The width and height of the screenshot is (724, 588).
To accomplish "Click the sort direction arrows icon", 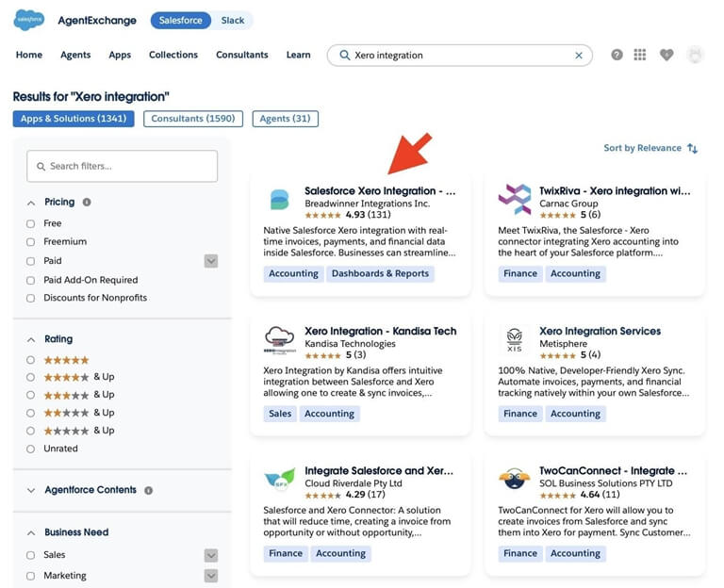I will coord(692,148).
